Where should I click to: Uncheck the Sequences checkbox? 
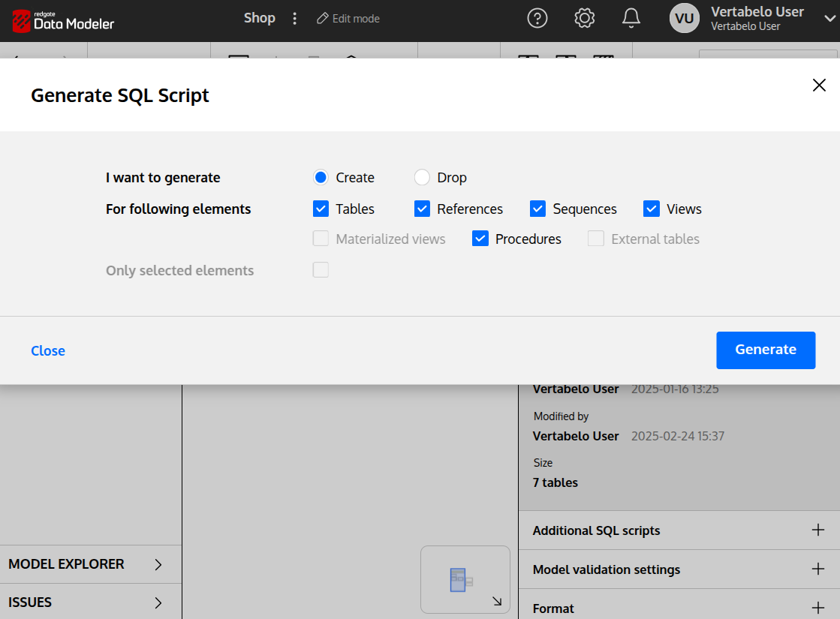(537, 209)
